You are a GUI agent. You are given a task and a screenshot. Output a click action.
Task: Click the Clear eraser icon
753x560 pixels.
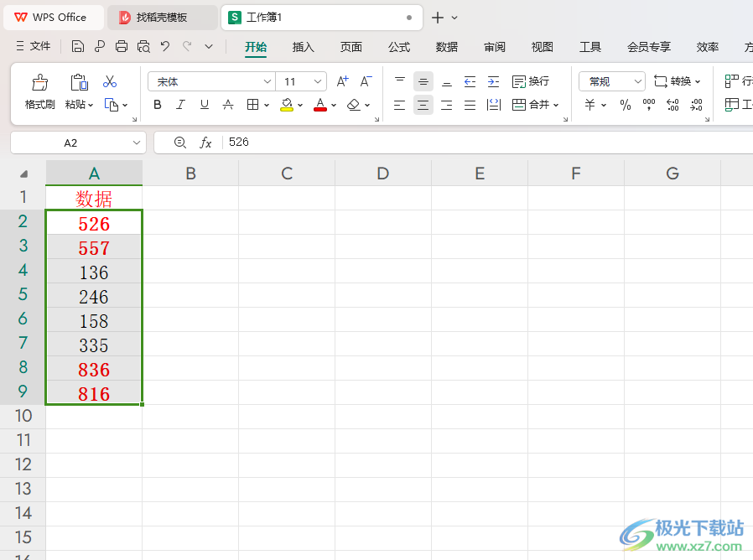tap(354, 105)
